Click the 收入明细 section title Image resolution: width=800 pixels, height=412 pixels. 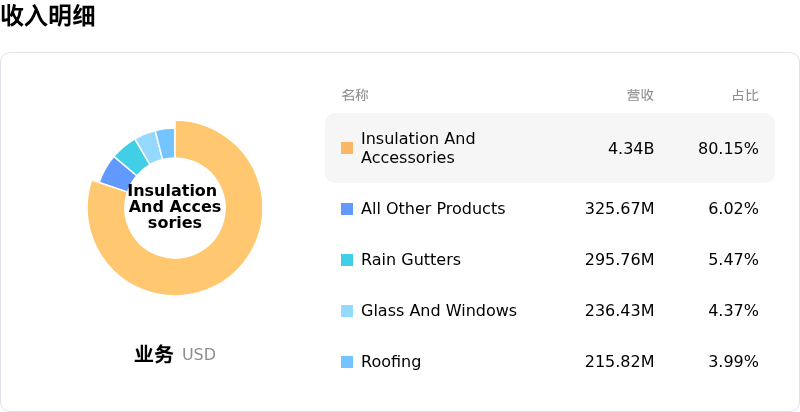click(48, 16)
